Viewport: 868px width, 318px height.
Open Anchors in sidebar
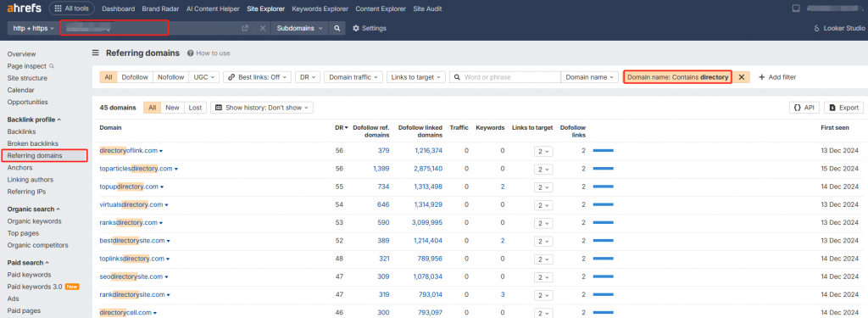(20, 167)
